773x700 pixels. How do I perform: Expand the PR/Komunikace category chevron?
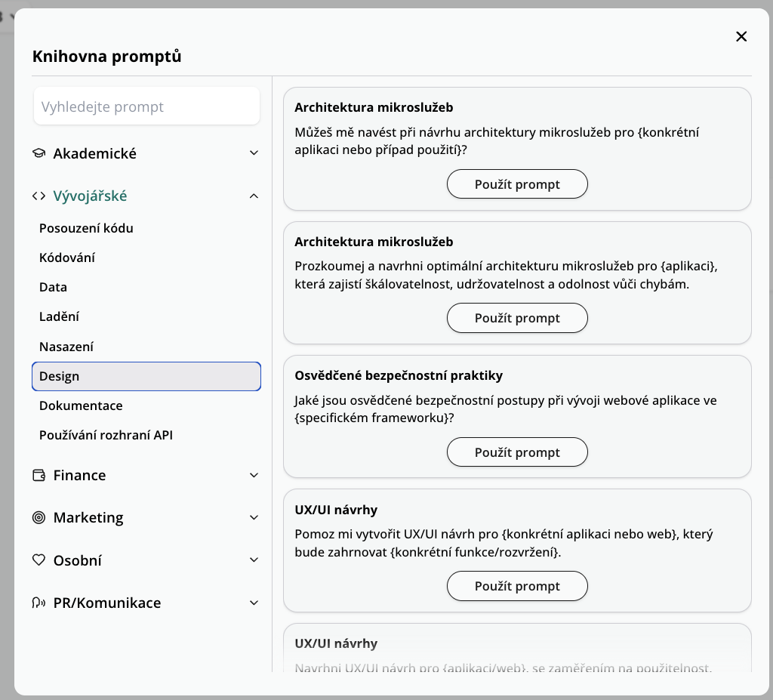254,603
